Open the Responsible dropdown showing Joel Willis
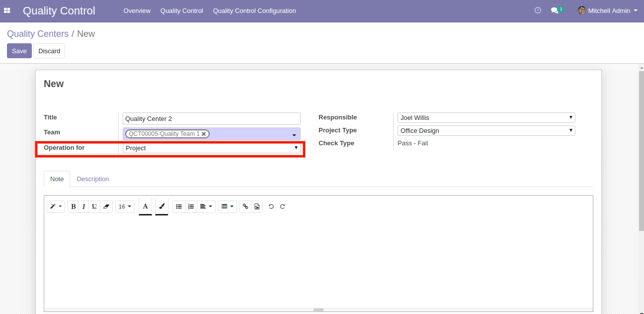The width and height of the screenshot is (644, 314). (x=486, y=118)
